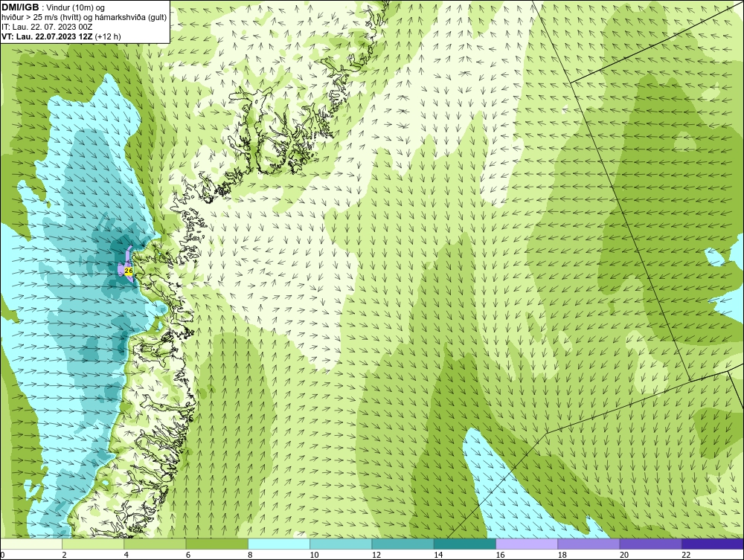Click the purple gust area beside the 26 label

pyautogui.click(x=124, y=264)
